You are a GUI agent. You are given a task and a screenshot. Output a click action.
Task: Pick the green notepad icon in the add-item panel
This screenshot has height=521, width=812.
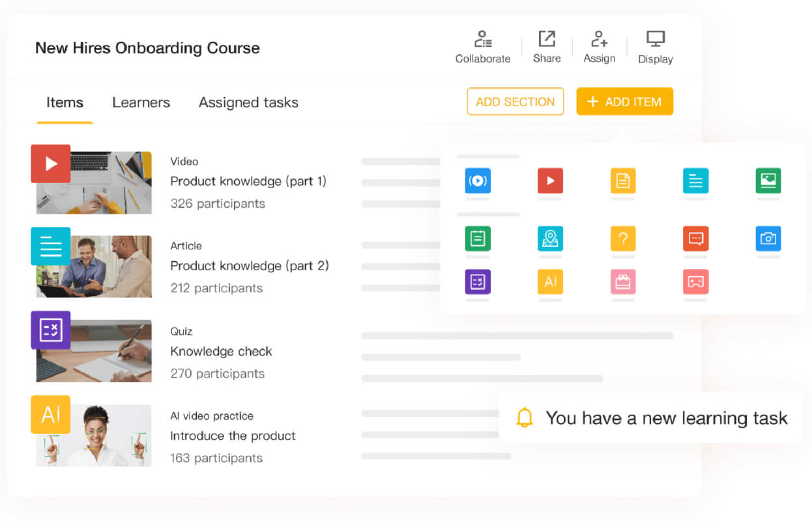478,238
